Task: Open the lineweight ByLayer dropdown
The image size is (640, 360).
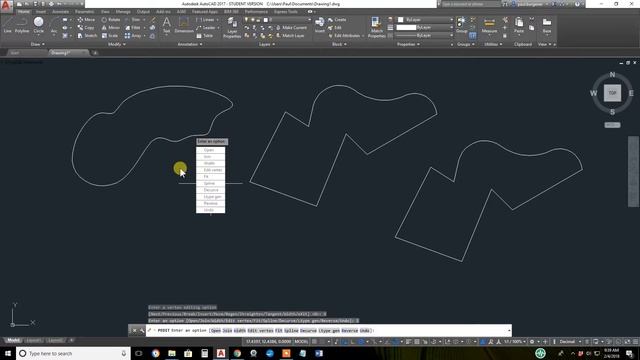Action: pyautogui.click(x=425, y=27)
